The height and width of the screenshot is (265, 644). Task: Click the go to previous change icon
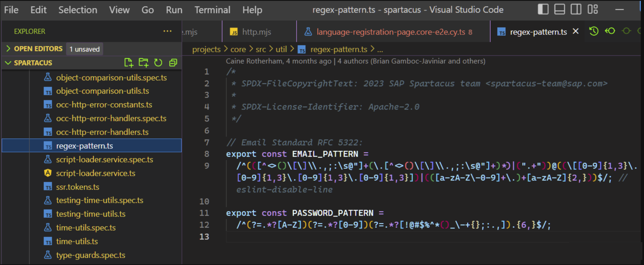[x=610, y=31]
